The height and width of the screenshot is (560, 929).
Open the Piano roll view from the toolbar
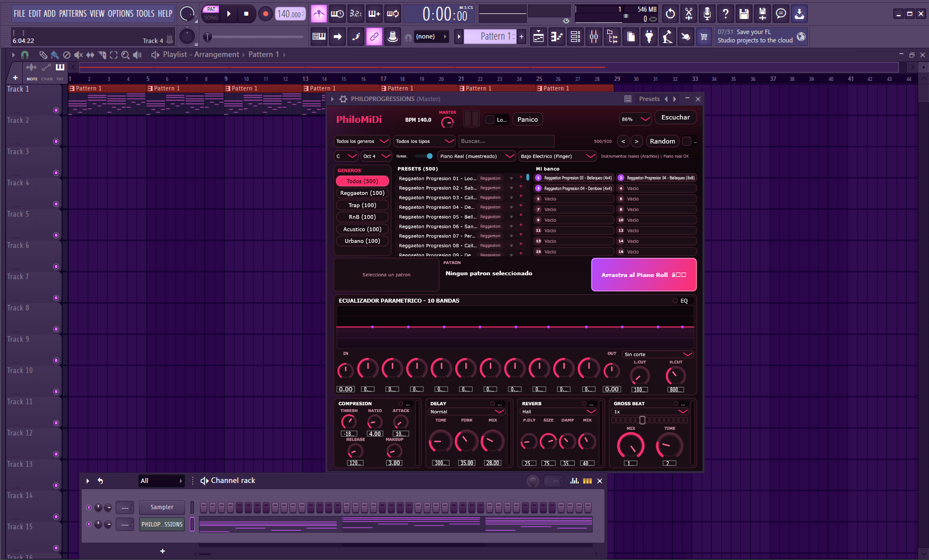click(x=557, y=37)
